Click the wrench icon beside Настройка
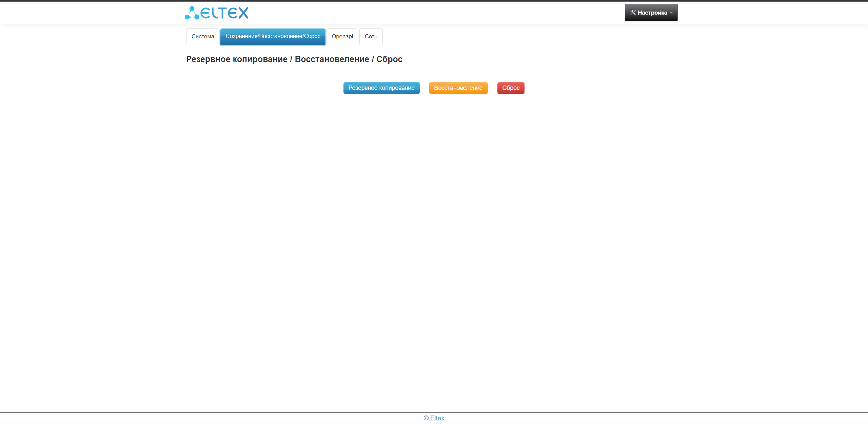The height and width of the screenshot is (424, 868). [633, 13]
